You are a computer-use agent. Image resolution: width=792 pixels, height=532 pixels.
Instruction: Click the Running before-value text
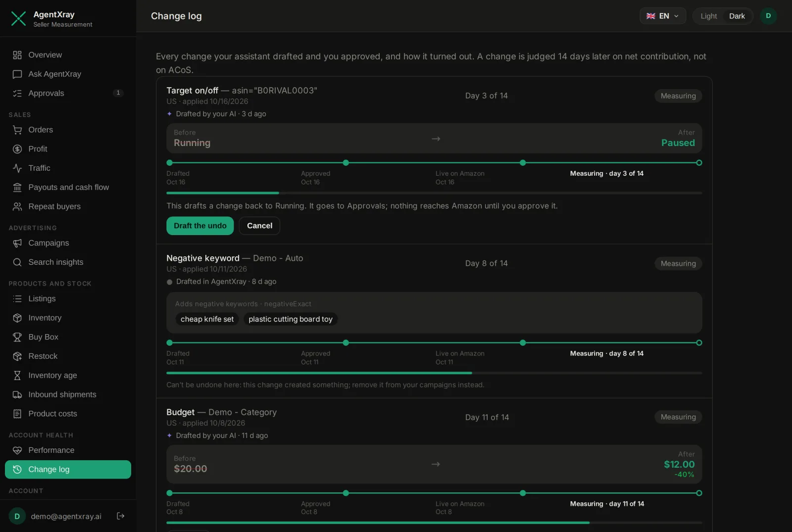point(192,143)
